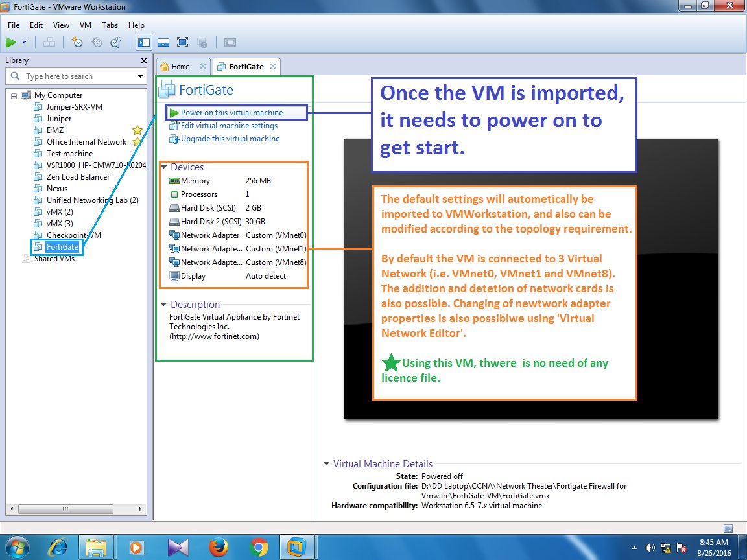Toggle the Show Library sidebar icon
Viewport: 747px width, 560px height.
(143, 42)
